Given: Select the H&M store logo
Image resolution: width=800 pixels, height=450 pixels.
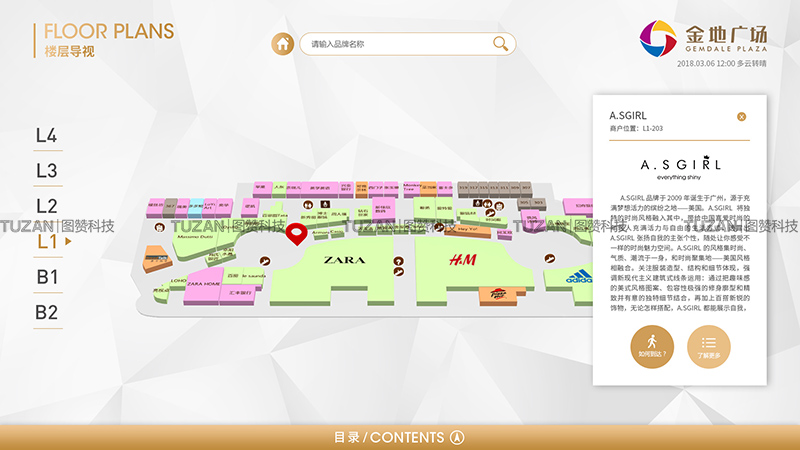Looking at the screenshot, I should click(x=463, y=260).
